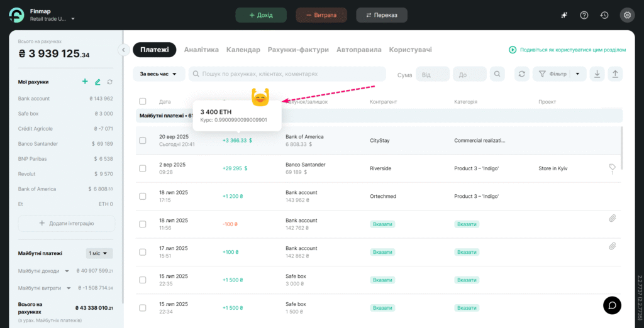
Task: Click the help question mark icon
Action: click(x=584, y=15)
